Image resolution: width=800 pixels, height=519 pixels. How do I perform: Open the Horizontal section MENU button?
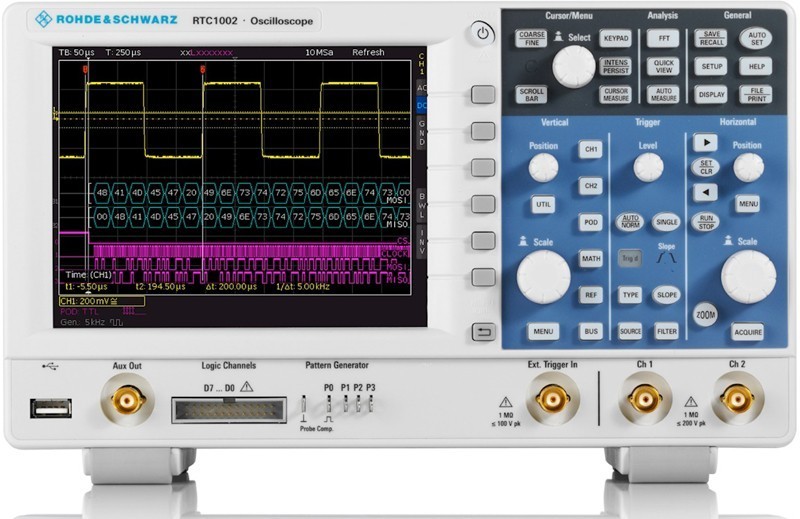click(x=748, y=203)
